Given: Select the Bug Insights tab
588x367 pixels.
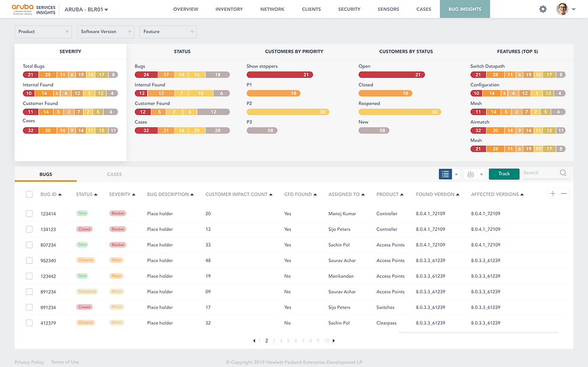Looking at the screenshot, I should pos(464,9).
